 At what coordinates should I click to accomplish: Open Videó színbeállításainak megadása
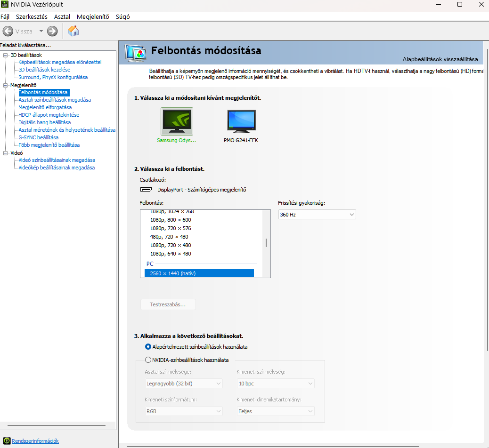click(x=57, y=160)
